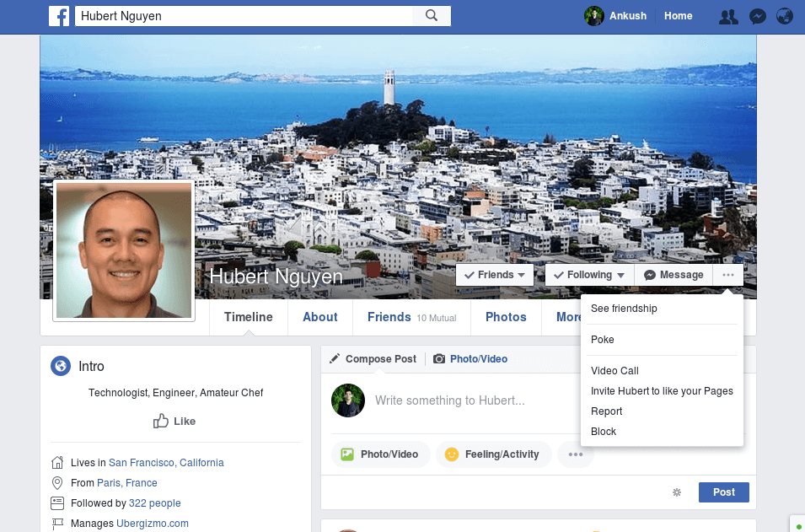Click the camera icon beside Photo/Video

pyautogui.click(x=439, y=358)
